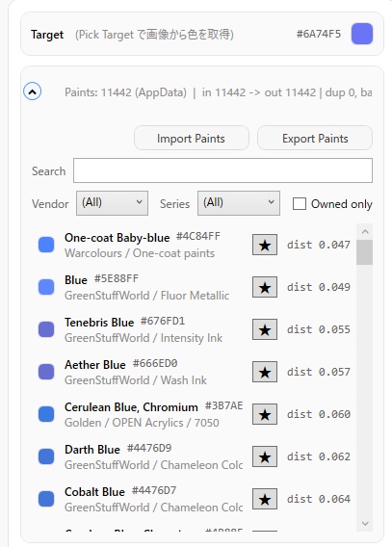This screenshot has width=392, height=547.
Task: Select the Cobalt Blue color swatch
Action: [x=46, y=499]
